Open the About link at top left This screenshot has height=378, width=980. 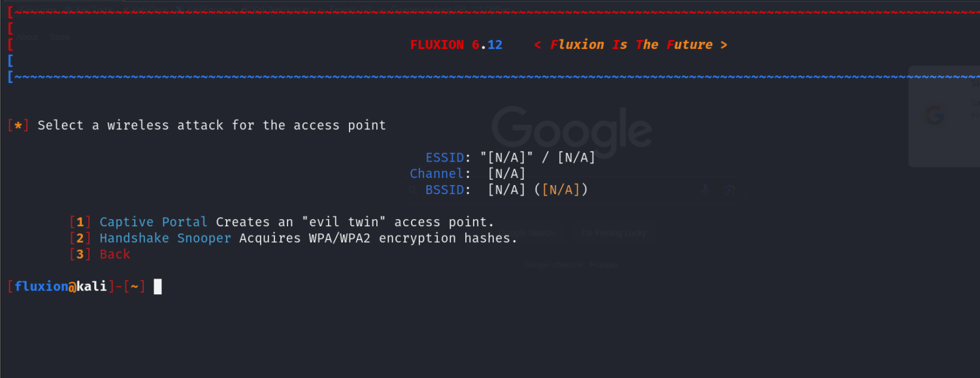[x=27, y=37]
